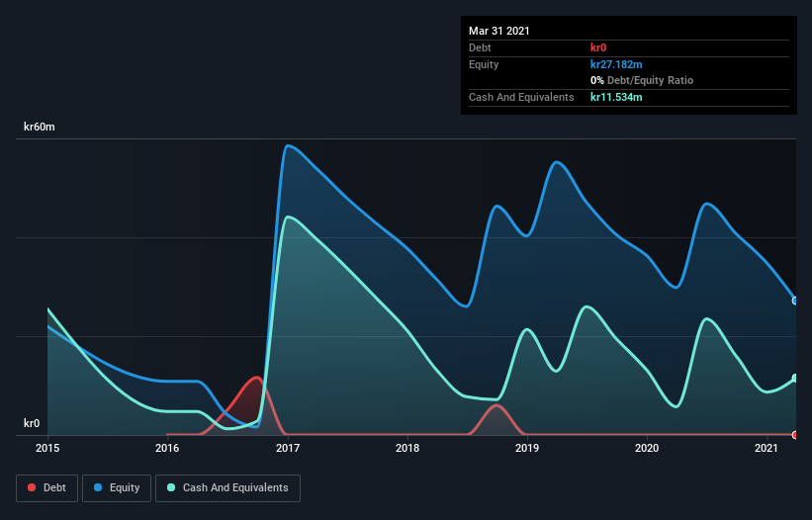
Task: Click the kr11.534m cash value
Action: pos(616,97)
